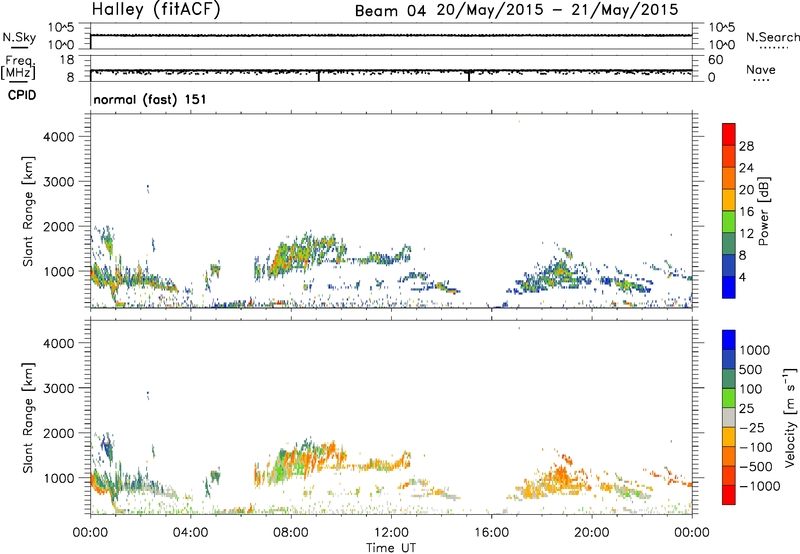Click the '4' tick on power colorbar
Image resolution: width=800 pixels, height=554 pixels.
point(743,277)
